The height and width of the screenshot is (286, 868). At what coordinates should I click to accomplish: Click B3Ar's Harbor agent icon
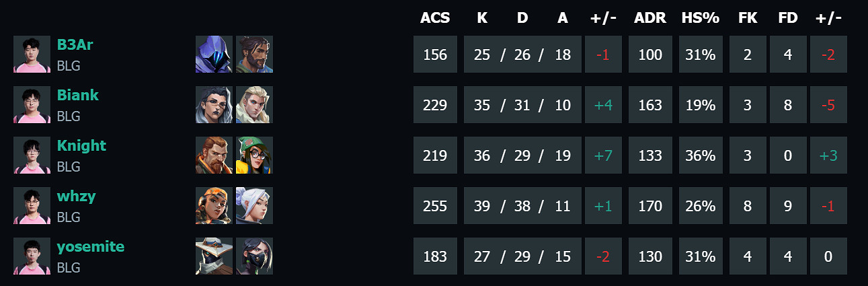tap(254, 55)
